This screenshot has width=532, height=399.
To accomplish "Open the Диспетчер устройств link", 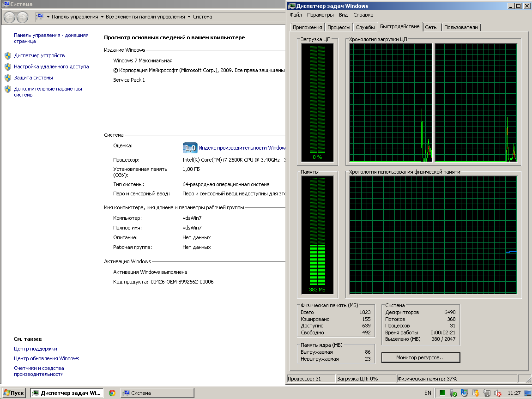I will (x=39, y=55).
